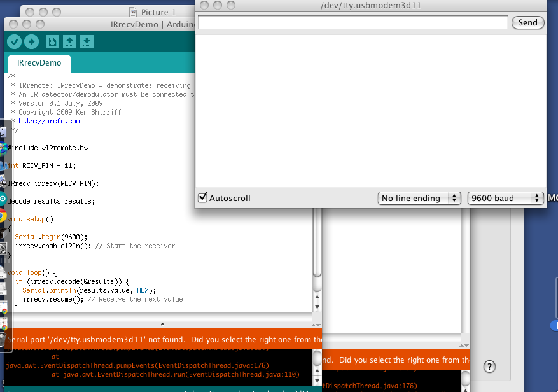Click the 'IRrecv irrecv(RECV_PIN);' line
This screenshot has height=392, width=558.
click(53, 183)
